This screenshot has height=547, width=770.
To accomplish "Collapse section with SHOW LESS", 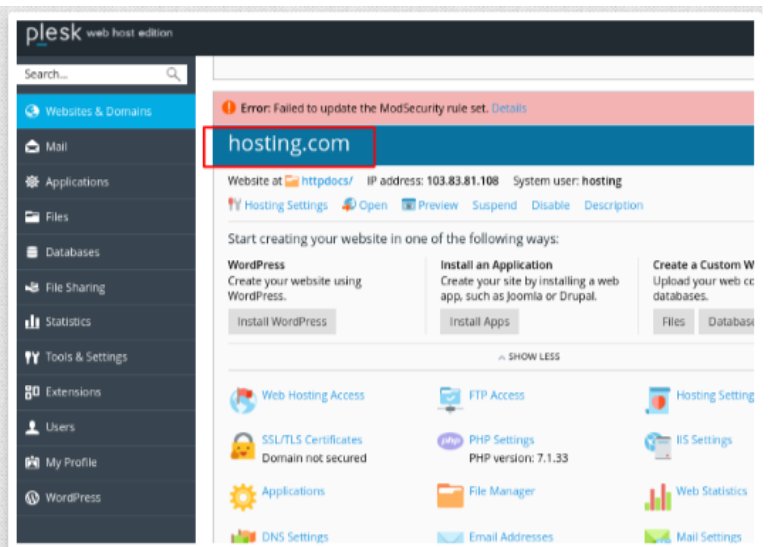I will (x=529, y=357).
